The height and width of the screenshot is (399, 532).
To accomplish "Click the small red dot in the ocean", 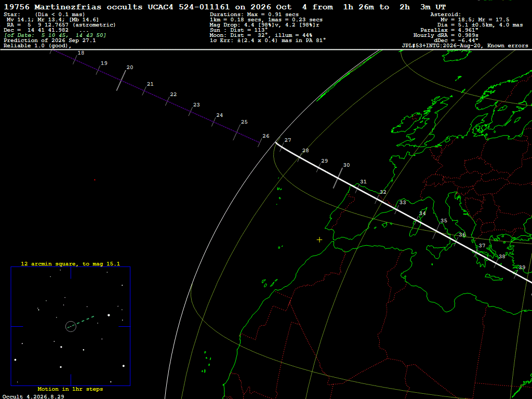I will click(x=95, y=180).
